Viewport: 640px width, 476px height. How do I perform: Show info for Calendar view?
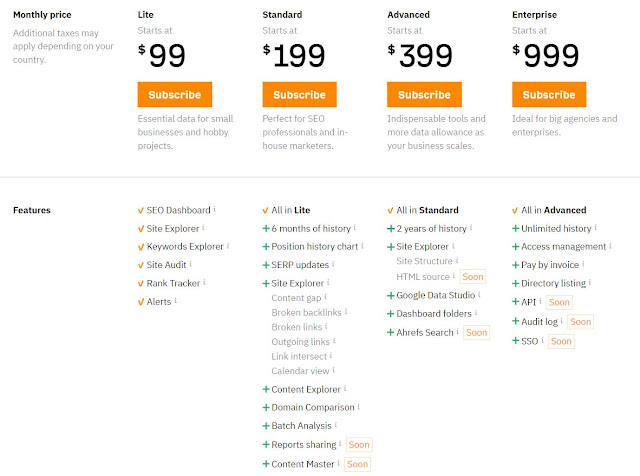[333, 370]
